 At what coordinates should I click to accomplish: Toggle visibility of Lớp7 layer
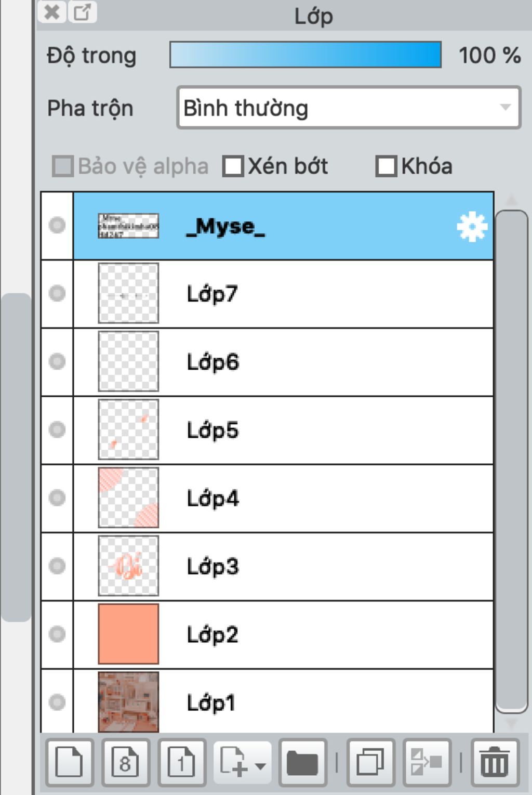click(x=57, y=294)
